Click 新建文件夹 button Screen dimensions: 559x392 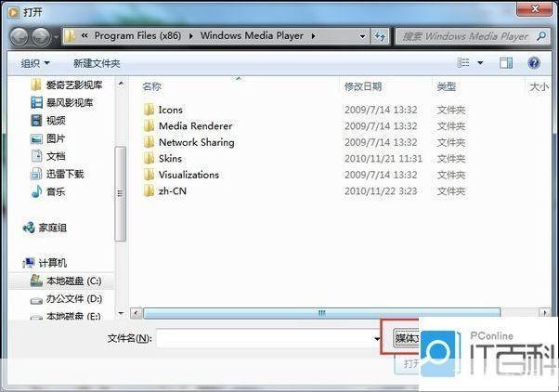point(97,63)
